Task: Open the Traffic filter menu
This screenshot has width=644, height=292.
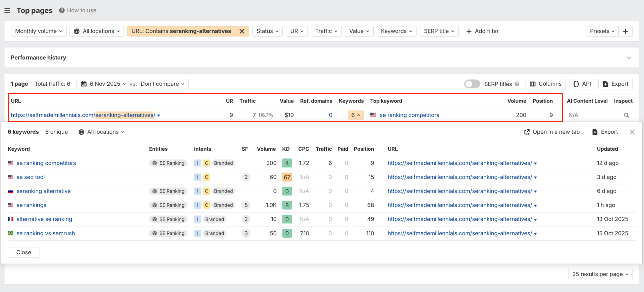Action: point(326,31)
